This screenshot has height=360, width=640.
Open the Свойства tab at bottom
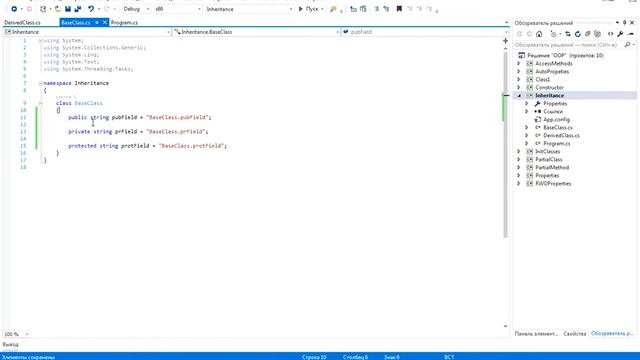[x=575, y=333]
